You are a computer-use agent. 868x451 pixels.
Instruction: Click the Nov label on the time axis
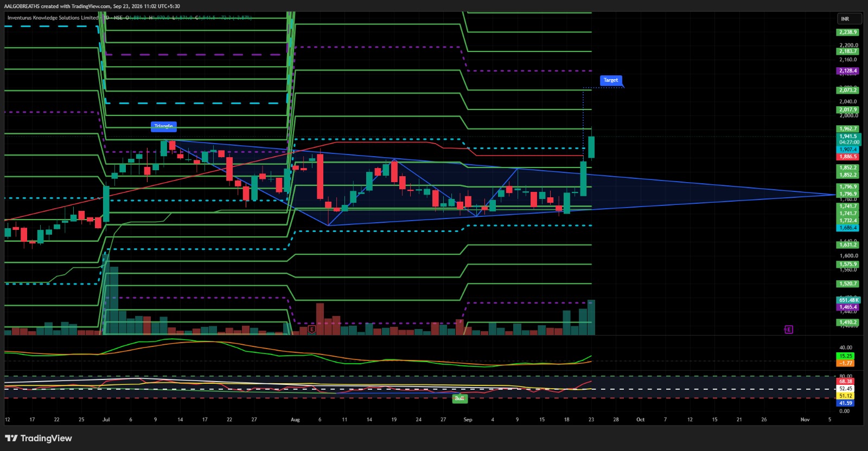(805, 420)
